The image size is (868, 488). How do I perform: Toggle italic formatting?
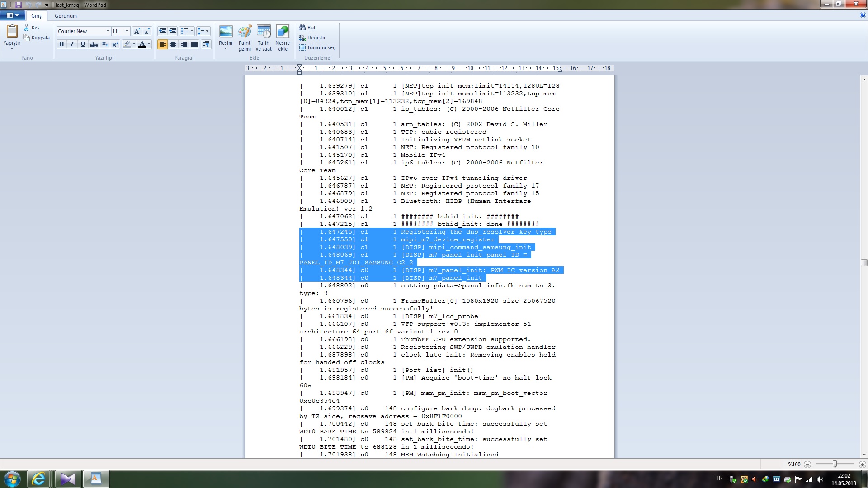click(x=72, y=44)
